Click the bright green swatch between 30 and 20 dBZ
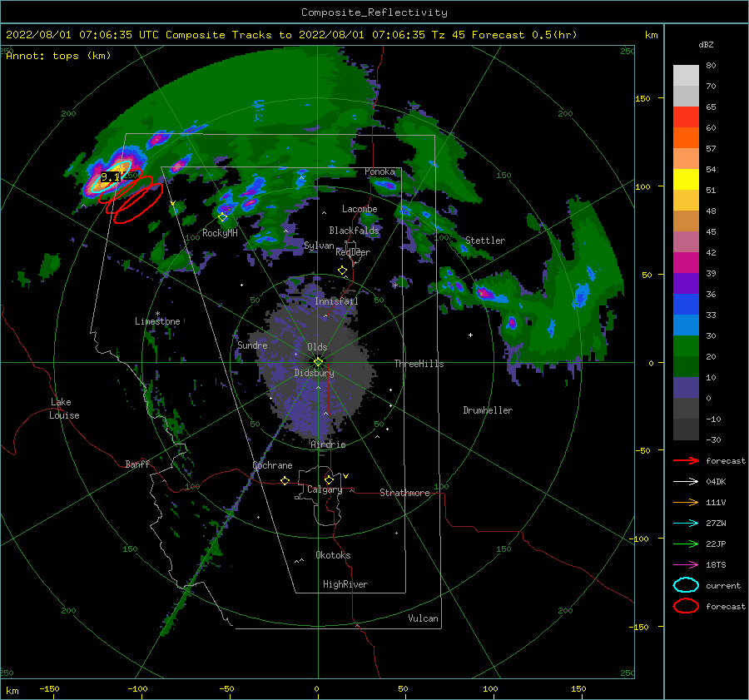This screenshot has height=700, width=749. point(686,346)
